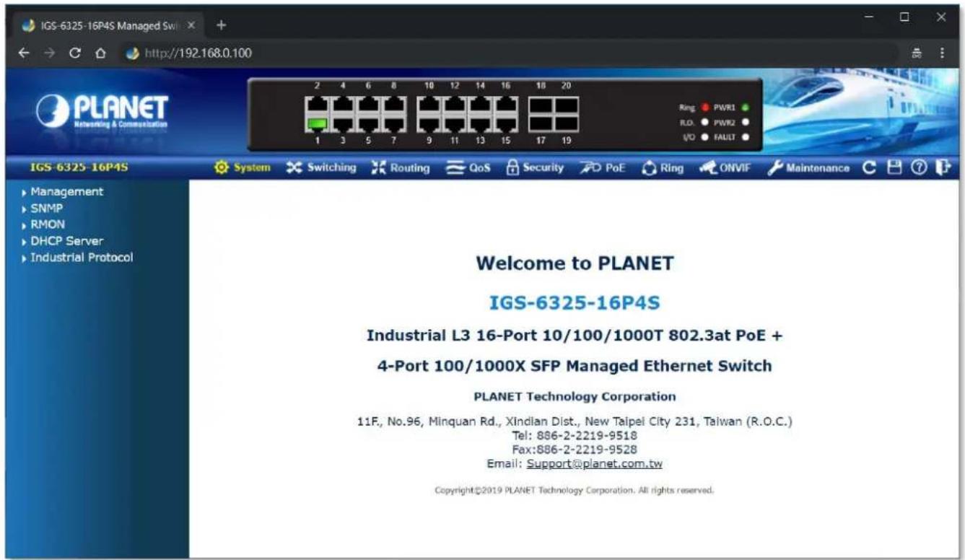Click port 5 on the switch panel
The image size is (965, 560).
[369, 124]
